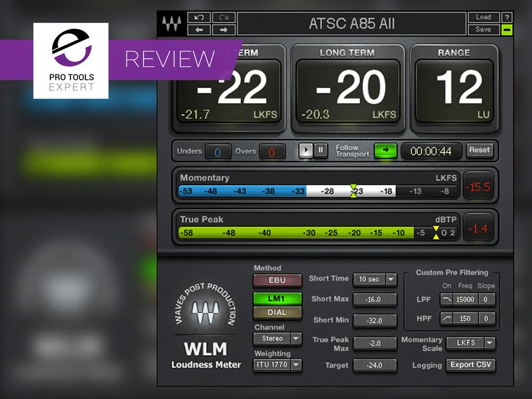This screenshot has width=532, height=399.
Task: Click the Momentary meter target marker
Action: point(353,191)
